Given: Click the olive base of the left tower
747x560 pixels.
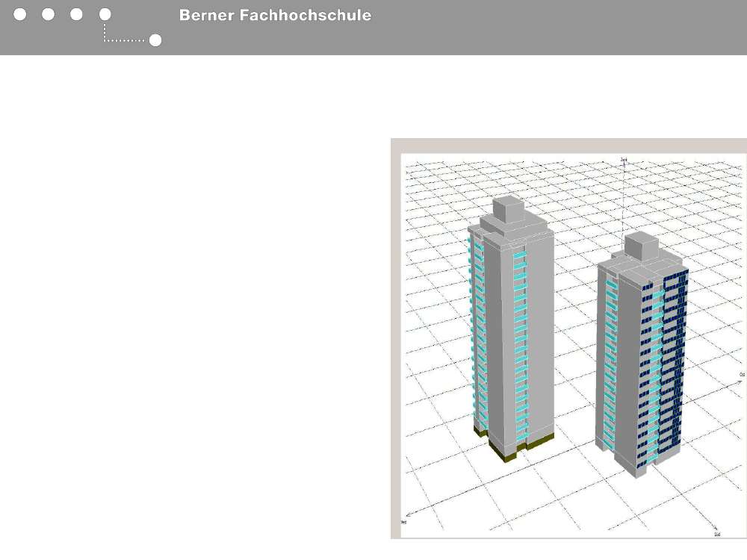Looking at the screenshot, I should (x=514, y=445).
